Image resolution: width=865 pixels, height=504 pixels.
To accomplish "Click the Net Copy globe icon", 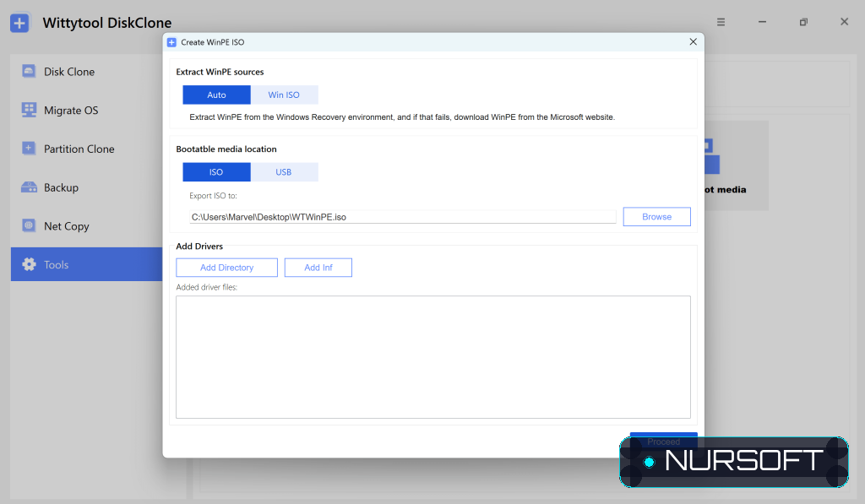I will pos(29,225).
